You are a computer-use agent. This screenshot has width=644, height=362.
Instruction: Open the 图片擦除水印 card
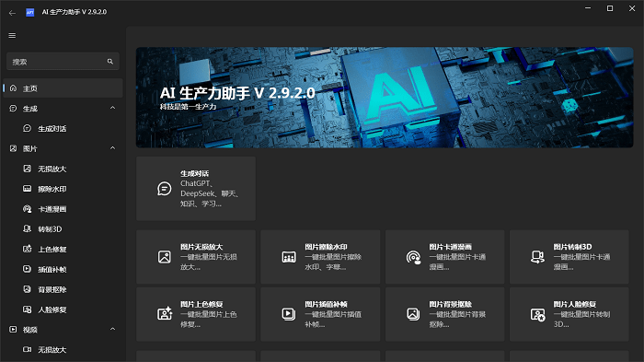(x=320, y=257)
